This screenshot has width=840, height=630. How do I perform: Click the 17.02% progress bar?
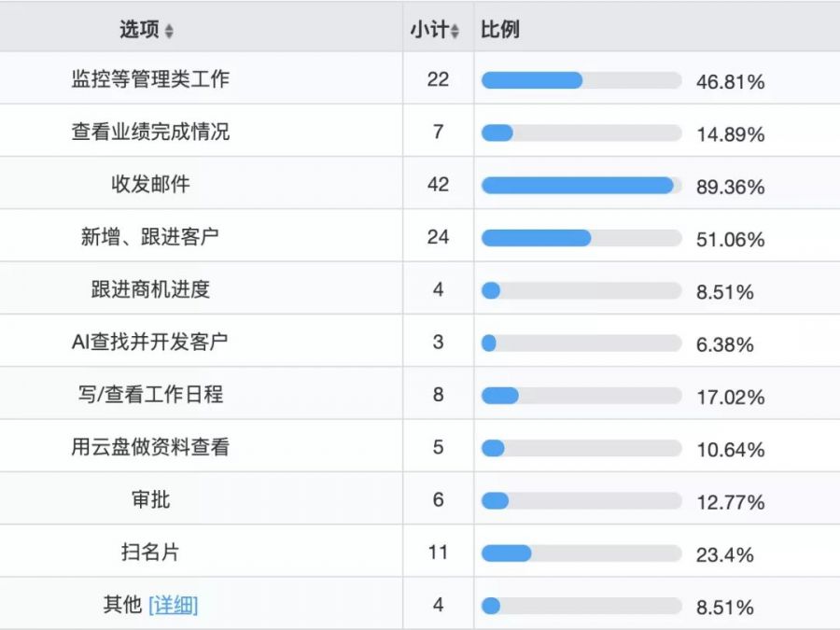tap(581, 396)
